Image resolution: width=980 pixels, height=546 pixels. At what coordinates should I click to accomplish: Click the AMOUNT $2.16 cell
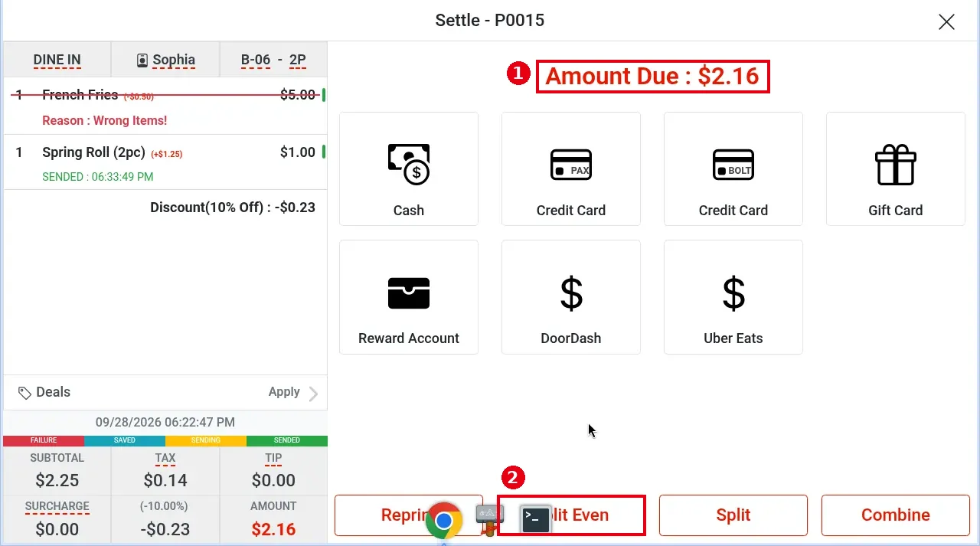273,519
